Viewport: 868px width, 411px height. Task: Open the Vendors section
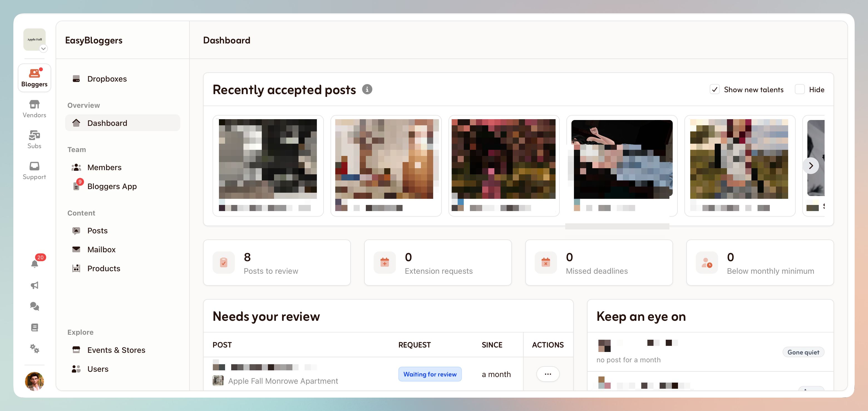pyautogui.click(x=34, y=109)
